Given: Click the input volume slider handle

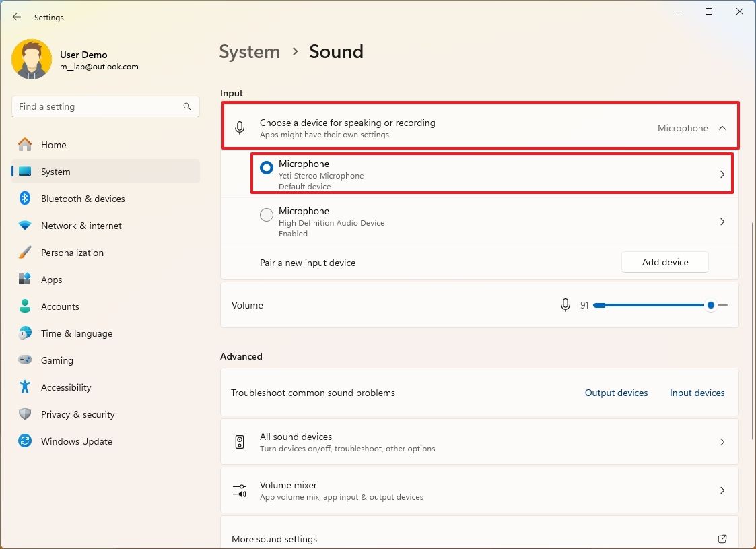Looking at the screenshot, I should (x=710, y=305).
